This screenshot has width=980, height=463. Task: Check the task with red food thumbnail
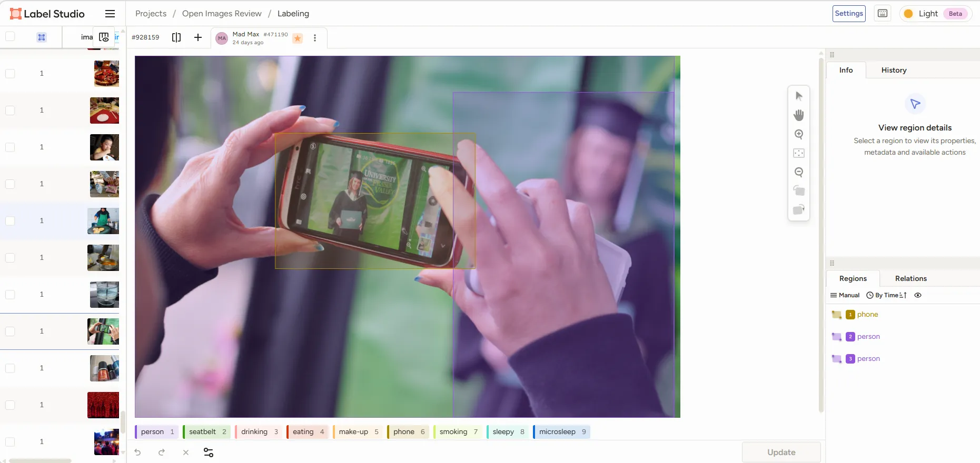(x=10, y=74)
